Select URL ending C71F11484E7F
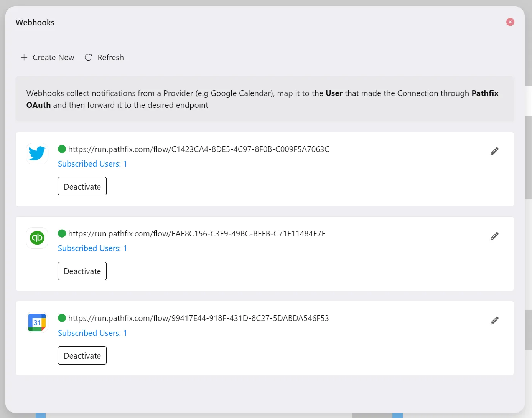Screen dimensions: 532x418 [x=197, y=234]
